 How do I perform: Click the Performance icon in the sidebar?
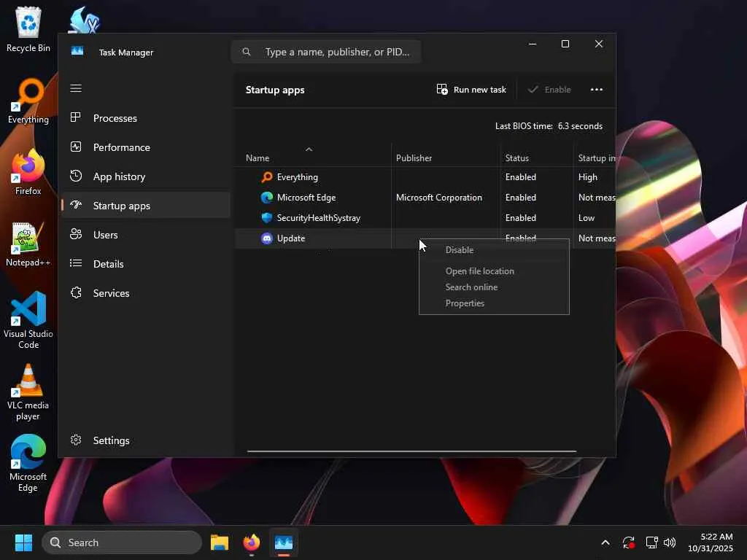coord(76,147)
